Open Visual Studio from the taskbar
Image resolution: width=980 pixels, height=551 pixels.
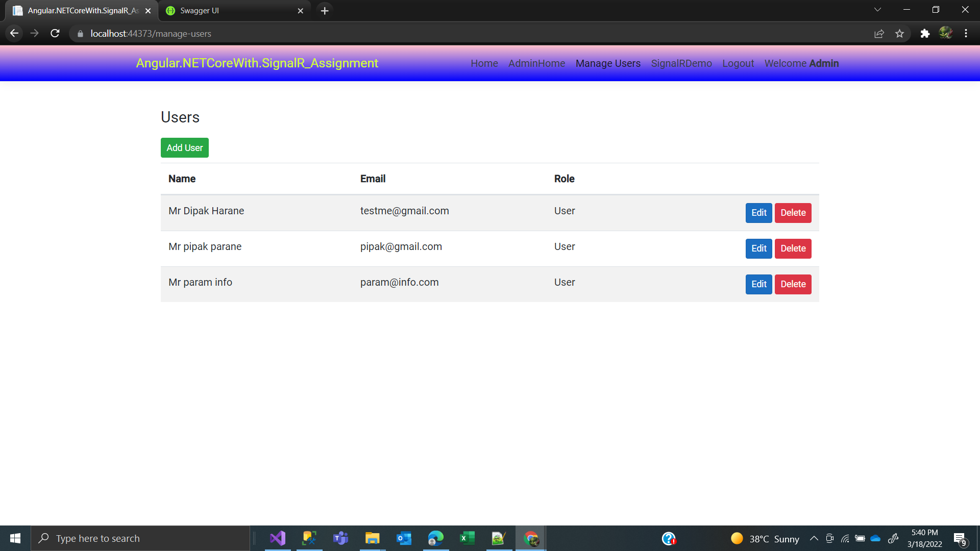(x=278, y=538)
